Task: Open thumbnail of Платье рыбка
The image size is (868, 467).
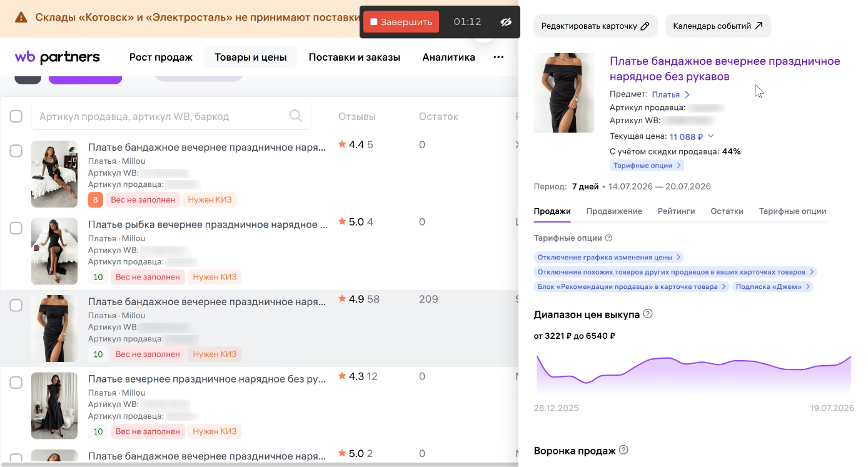Action: 54,251
